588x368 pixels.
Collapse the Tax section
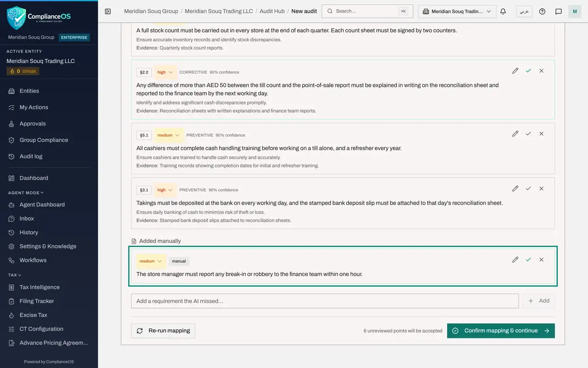pyautogui.click(x=15, y=275)
